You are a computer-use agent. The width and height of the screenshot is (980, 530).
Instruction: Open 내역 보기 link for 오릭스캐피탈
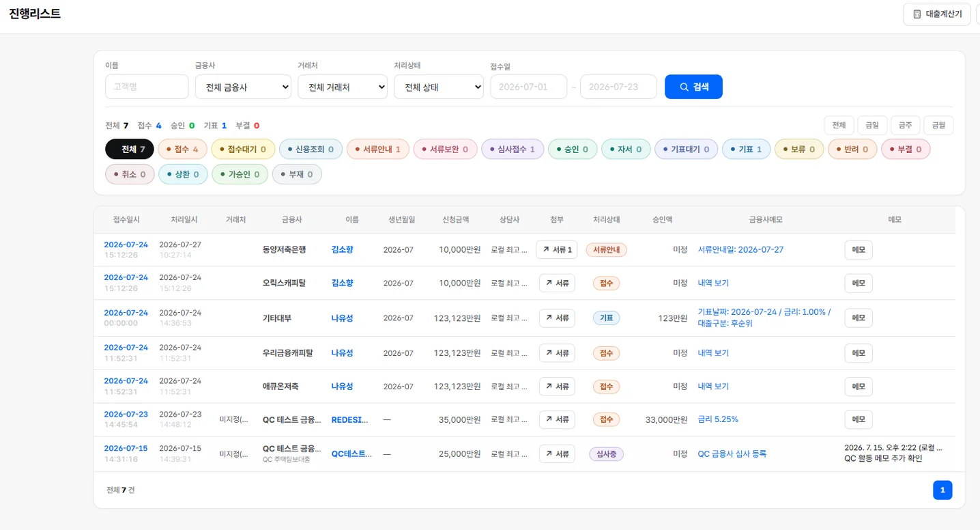713,283
